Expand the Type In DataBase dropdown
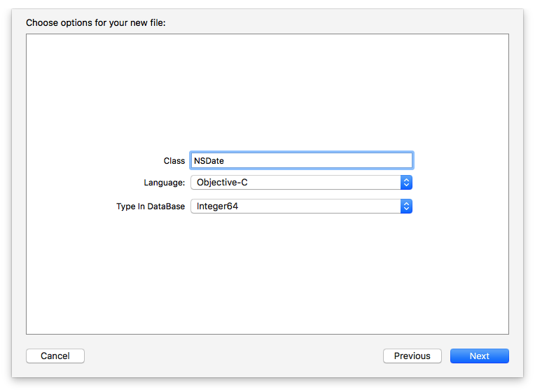Screen dimensions: 535x392 [x=301, y=206]
